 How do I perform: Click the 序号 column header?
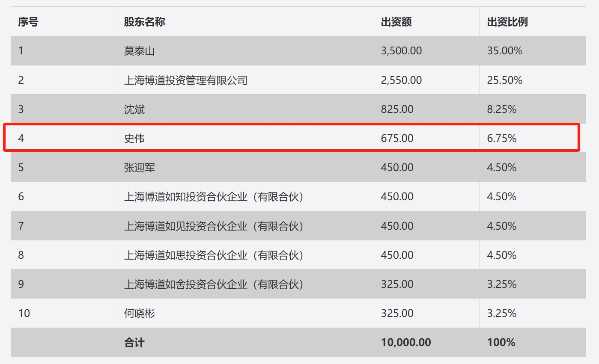pos(28,22)
